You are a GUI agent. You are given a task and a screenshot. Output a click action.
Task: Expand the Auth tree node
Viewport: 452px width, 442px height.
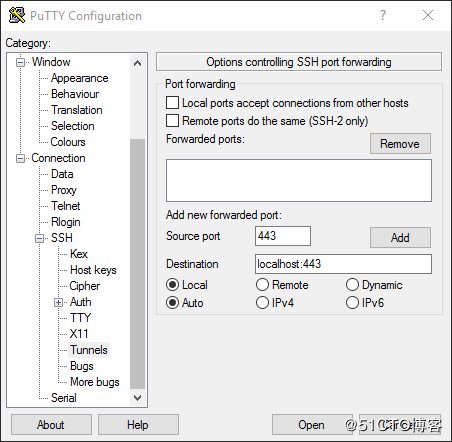click(58, 302)
